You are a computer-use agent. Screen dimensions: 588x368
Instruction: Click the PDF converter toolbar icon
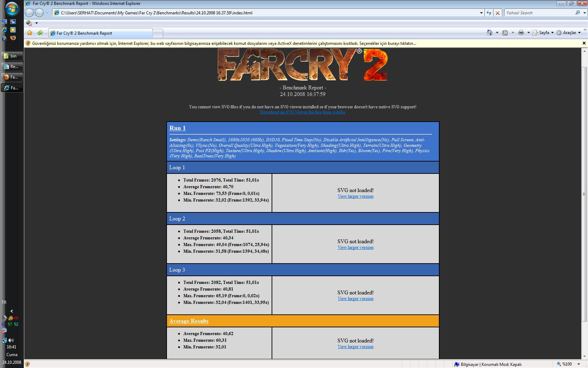[29, 23]
